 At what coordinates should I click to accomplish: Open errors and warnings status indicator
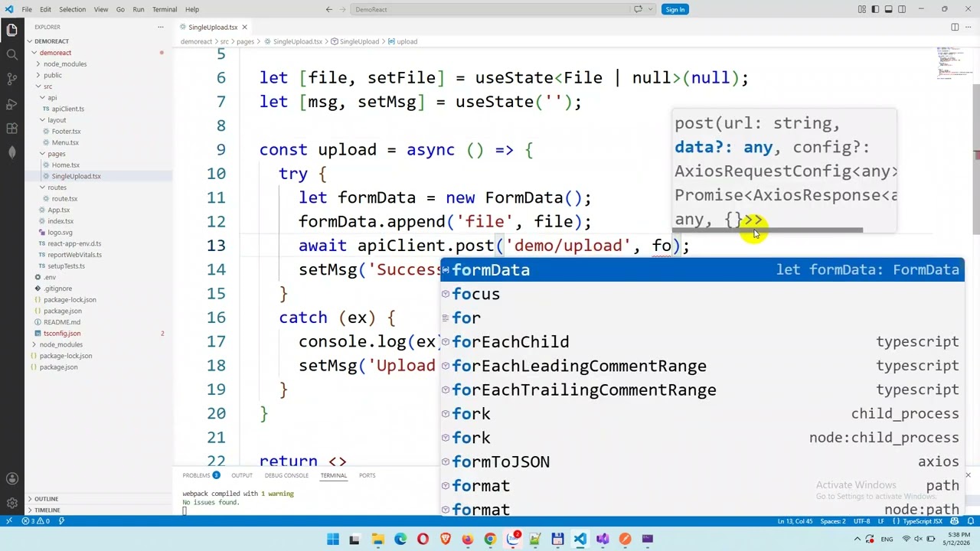click(35, 521)
